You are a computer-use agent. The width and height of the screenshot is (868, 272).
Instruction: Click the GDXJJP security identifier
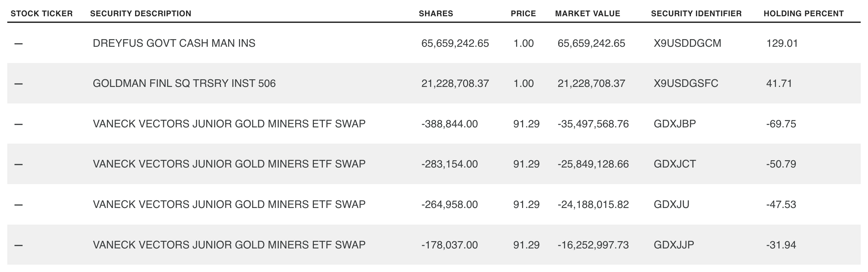click(674, 245)
